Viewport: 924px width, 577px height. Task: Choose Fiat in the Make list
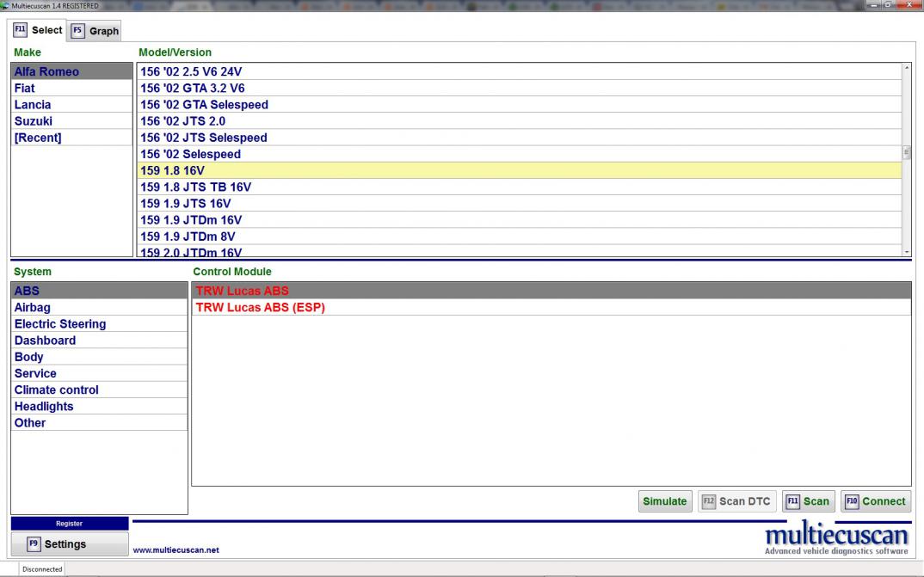tap(72, 88)
